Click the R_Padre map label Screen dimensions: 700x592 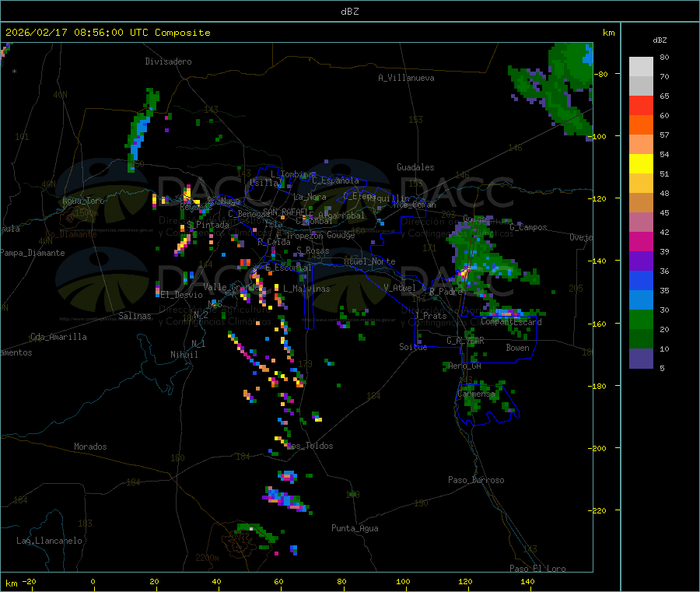click(446, 292)
